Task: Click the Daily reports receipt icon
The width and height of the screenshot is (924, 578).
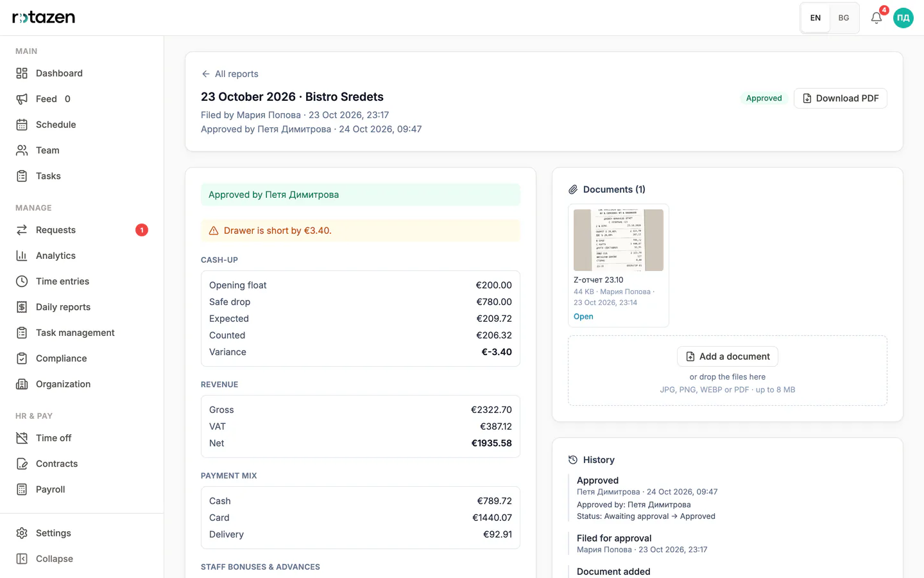Action: pyautogui.click(x=22, y=307)
